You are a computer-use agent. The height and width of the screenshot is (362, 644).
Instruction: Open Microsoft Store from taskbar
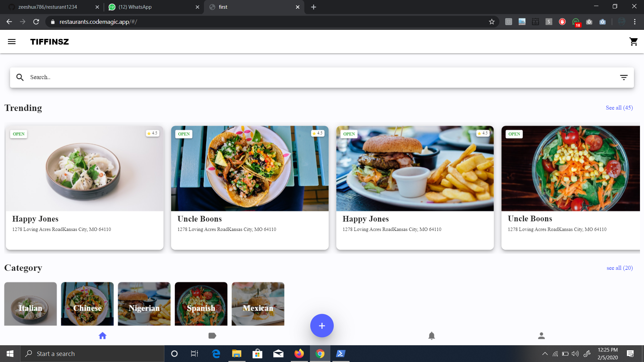pos(257,354)
